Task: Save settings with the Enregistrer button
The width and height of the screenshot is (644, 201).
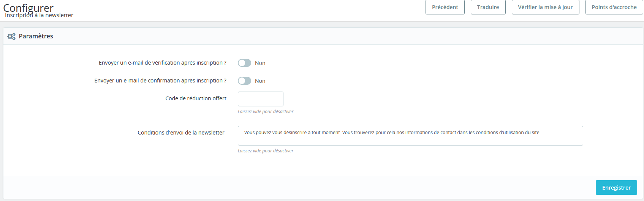Action: click(x=616, y=188)
